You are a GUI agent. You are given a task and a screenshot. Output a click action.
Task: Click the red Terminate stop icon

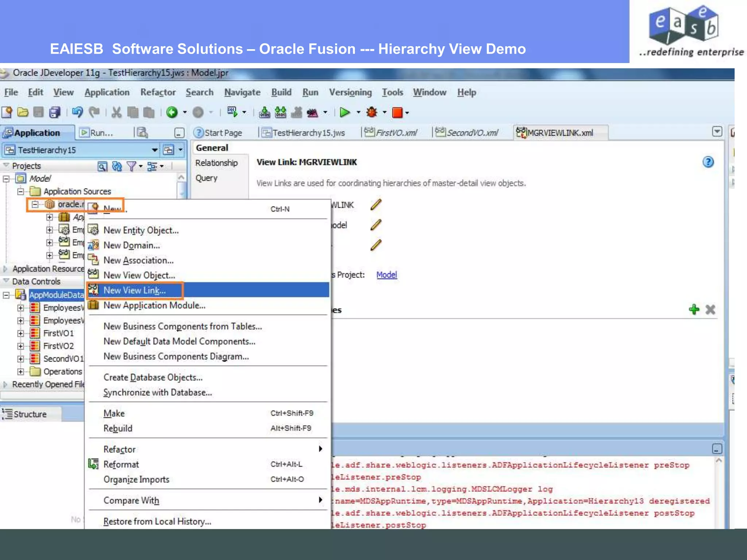(x=397, y=113)
